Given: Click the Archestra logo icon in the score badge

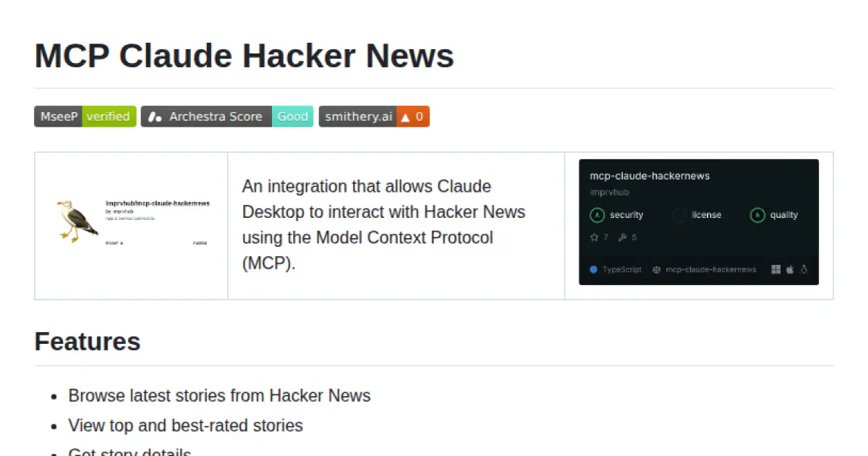Looking at the screenshot, I should 156,116.
